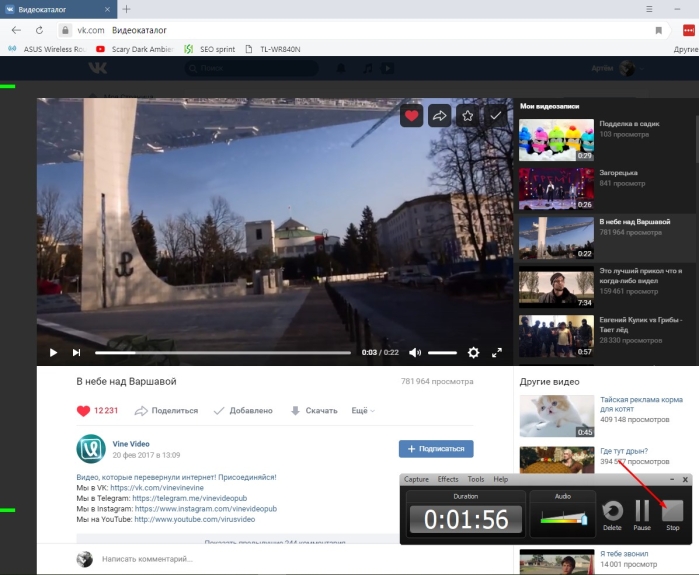
Task: Toggle the Добавлено status
Action: point(243,411)
